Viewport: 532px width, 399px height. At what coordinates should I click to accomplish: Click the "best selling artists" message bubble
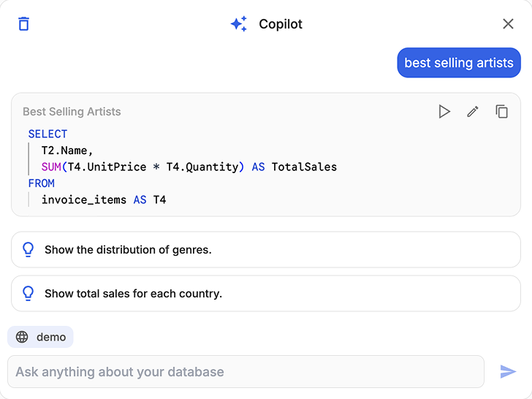coord(458,63)
